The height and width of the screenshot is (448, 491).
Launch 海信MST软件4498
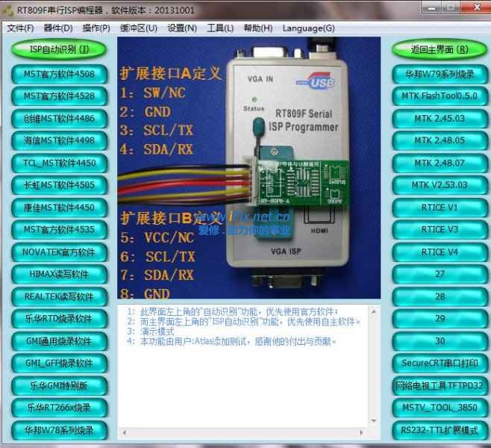point(59,140)
